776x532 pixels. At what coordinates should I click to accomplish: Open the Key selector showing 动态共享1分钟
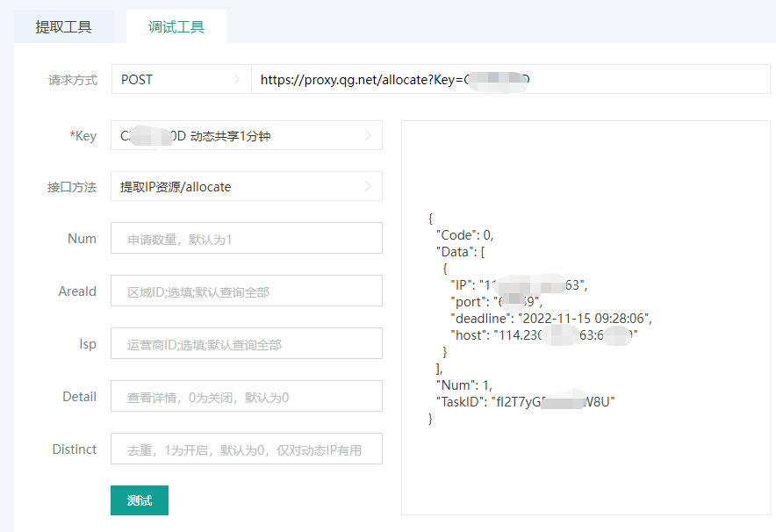point(246,136)
